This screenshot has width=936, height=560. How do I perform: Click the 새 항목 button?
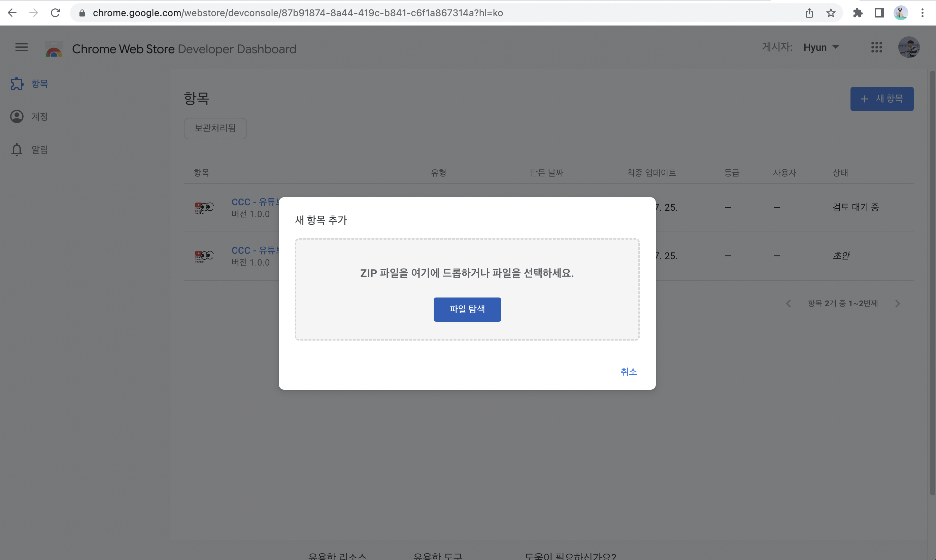(881, 99)
